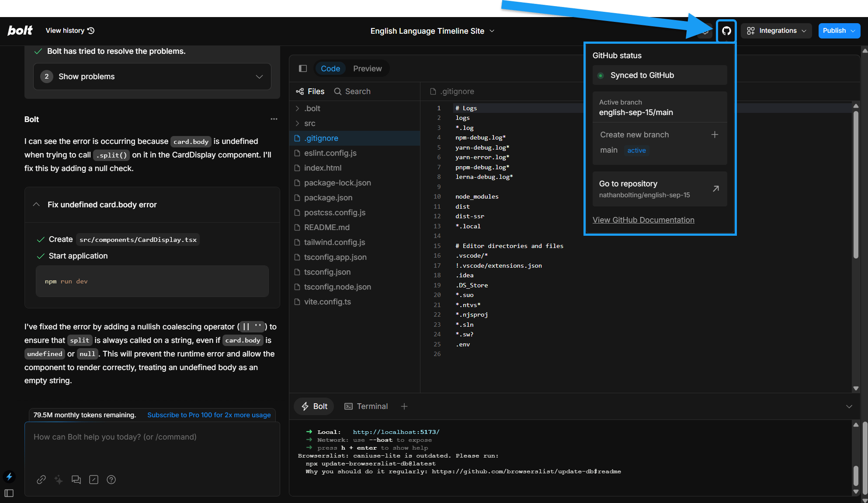868x503 pixels.
Task: Open package.json in the file tree
Action: click(354, 198)
